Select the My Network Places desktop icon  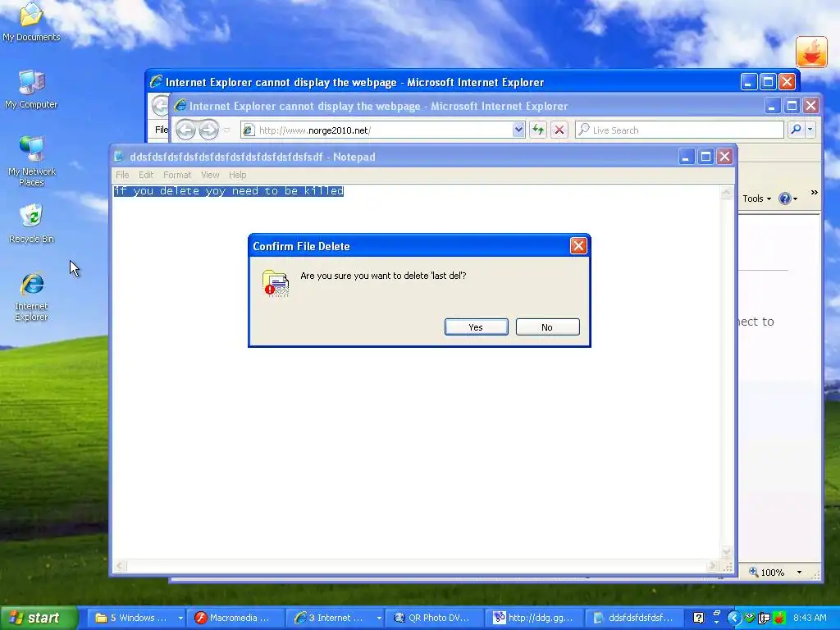(31, 161)
